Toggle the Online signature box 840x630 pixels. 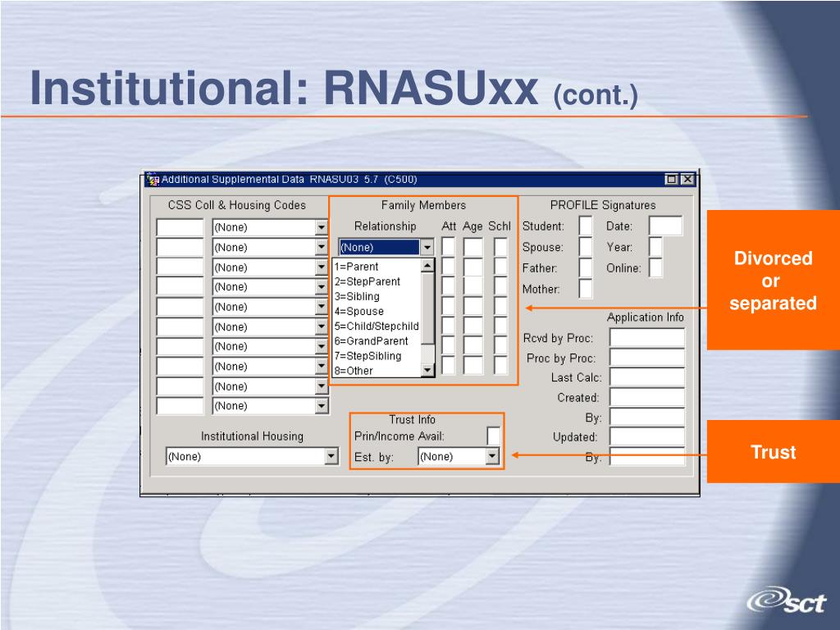(655, 268)
